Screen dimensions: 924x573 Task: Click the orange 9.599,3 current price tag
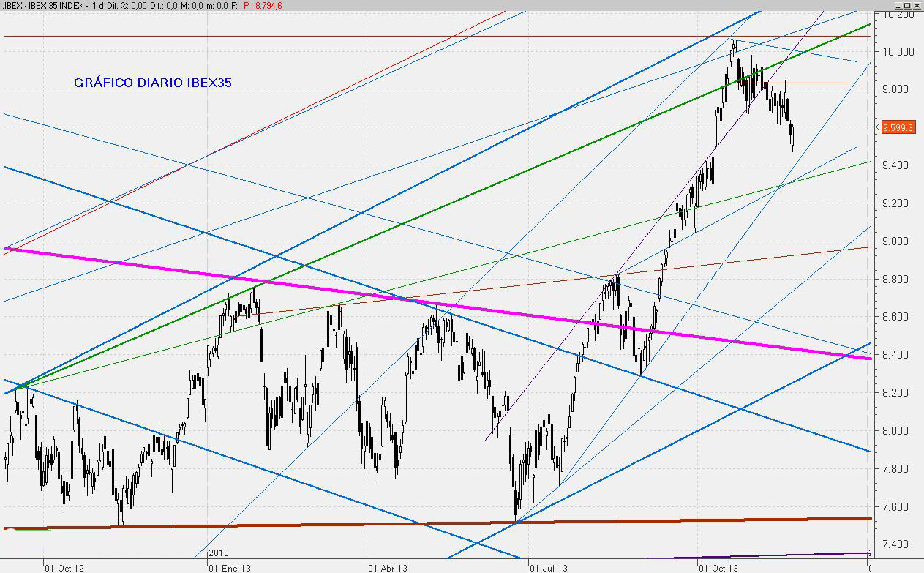point(898,127)
